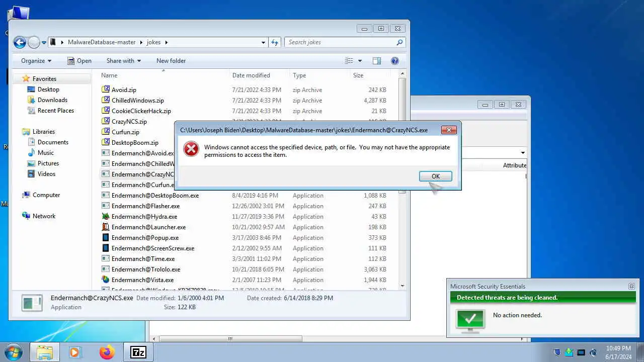Select Endermanch@Time.exe file
Image resolution: width=644 pixels, height=362 pixels.
click(143, 259)
